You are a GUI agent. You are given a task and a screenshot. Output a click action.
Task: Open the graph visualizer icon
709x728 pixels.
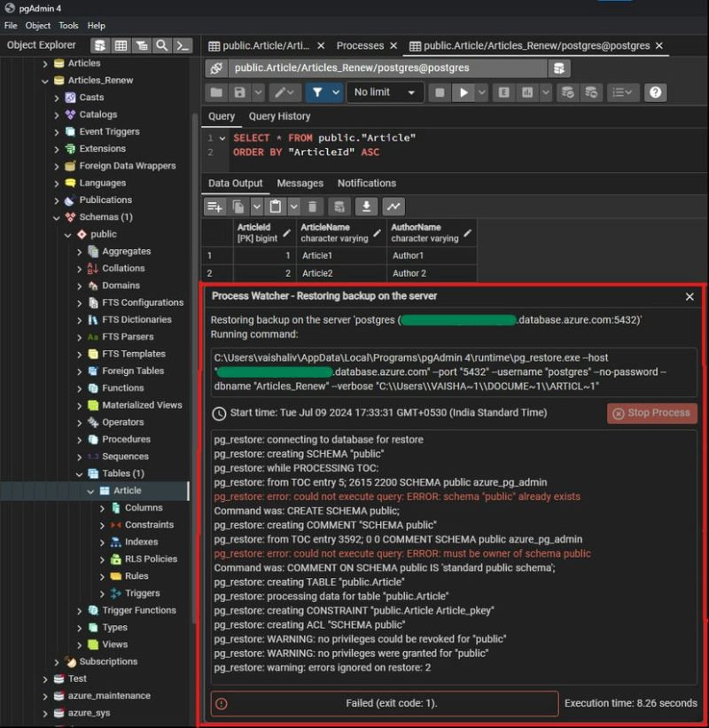pyautogui.click(x=394, y=206)
